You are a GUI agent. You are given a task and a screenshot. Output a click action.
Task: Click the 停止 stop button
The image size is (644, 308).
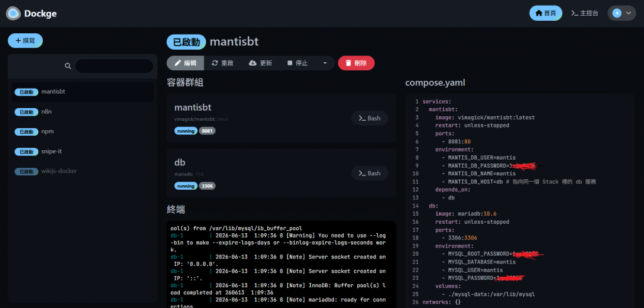[297, 63]
